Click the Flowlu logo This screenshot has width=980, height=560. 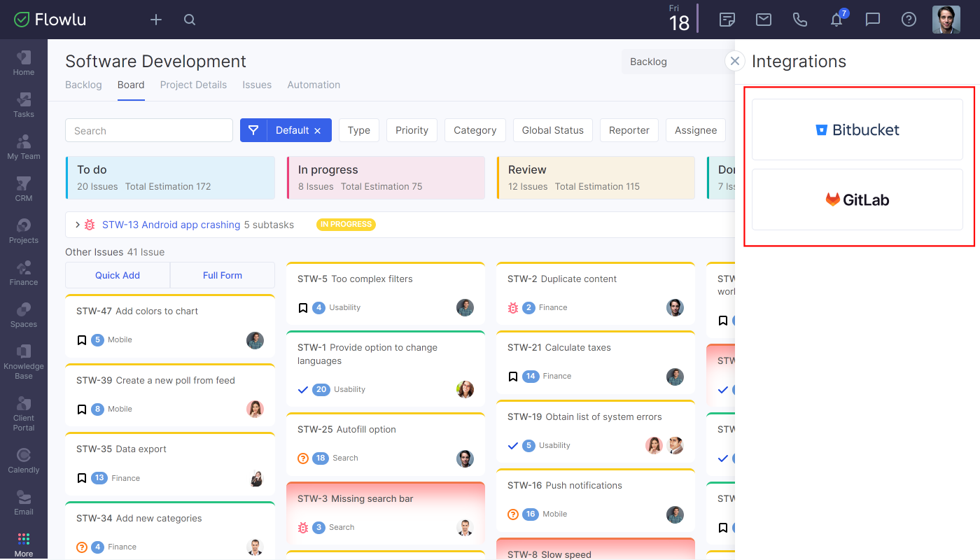point(50,20)
